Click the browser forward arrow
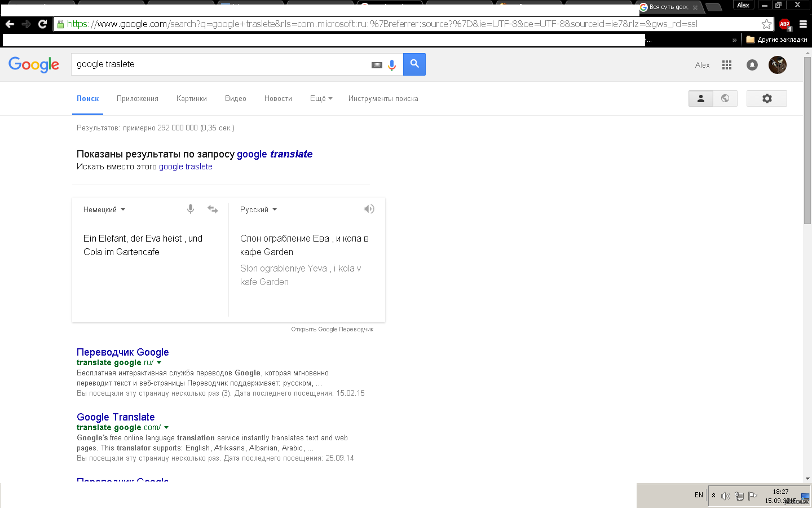 click(26, 24)
